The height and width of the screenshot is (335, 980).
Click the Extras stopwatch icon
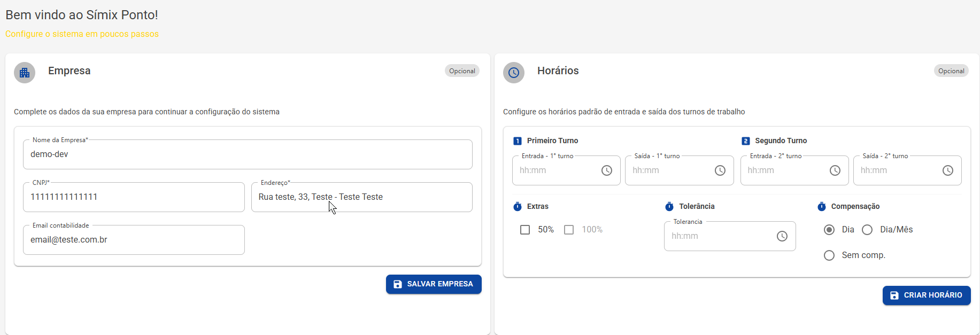point(518,206)
